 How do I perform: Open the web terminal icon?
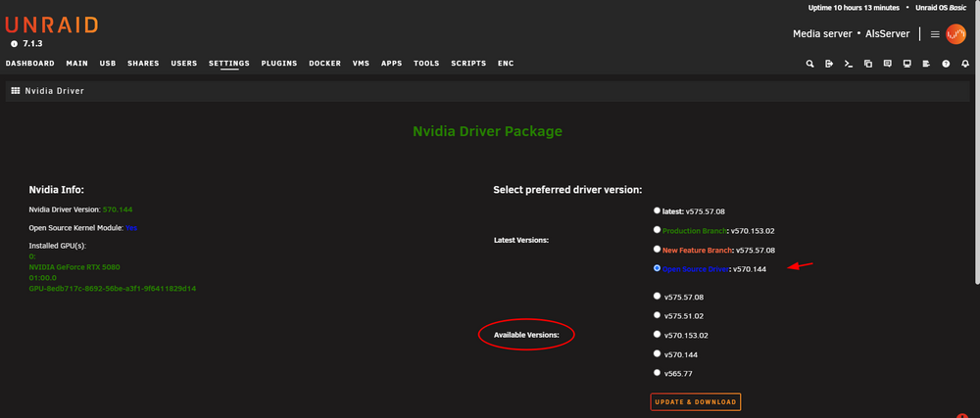point(849,64)
